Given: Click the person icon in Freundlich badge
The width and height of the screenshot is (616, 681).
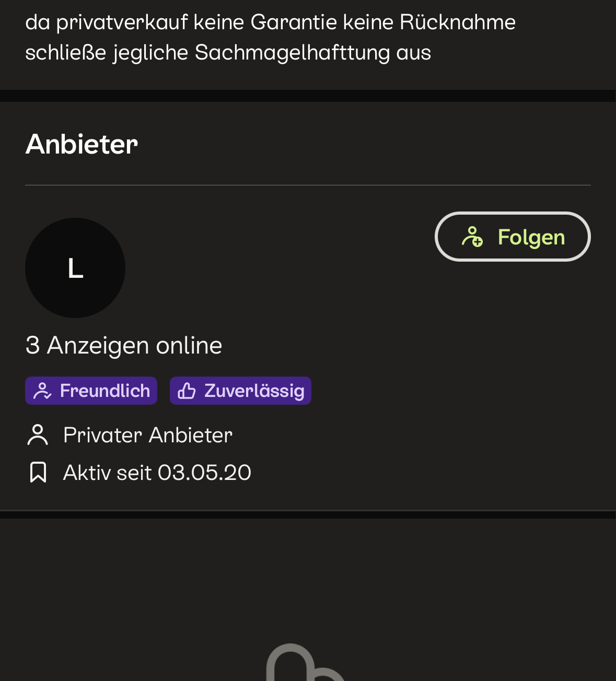Looking at the screenshot, I should click(x=42, y=391).
